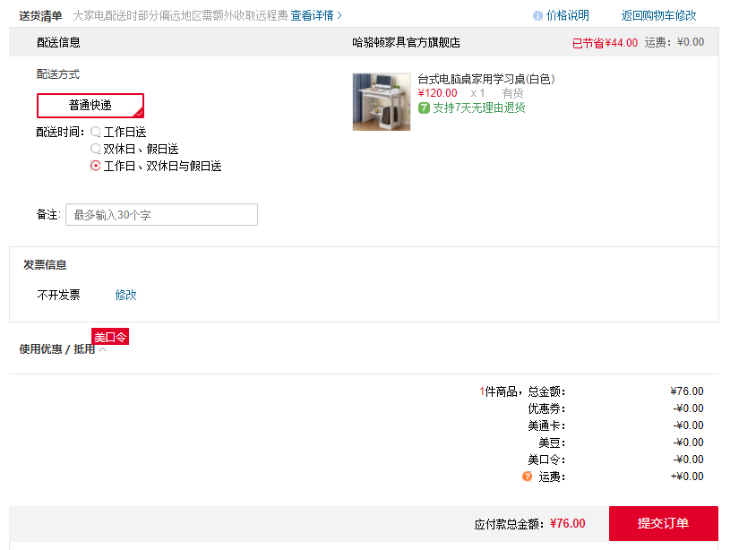Open the 价格说明 link
The image size is (756, 550).
568,16
